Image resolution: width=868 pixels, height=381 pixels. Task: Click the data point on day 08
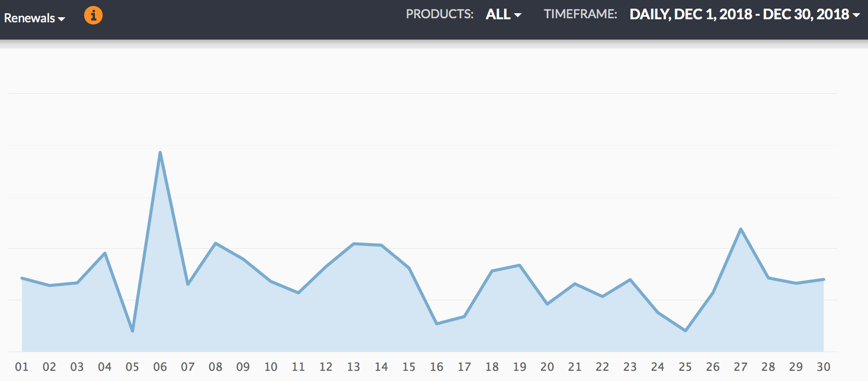[x=215, y=244]
